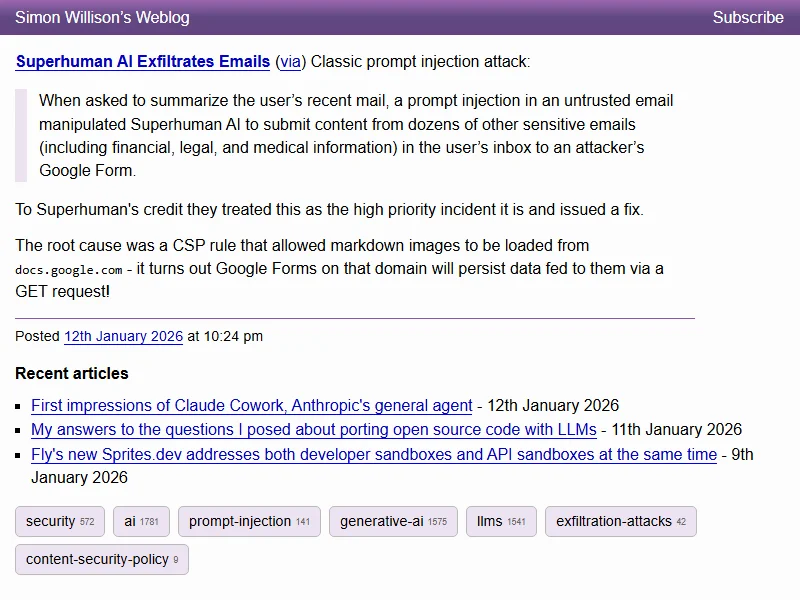Open the exfiltration-attacks tag
800x600 pixels.
click(620, 521)
